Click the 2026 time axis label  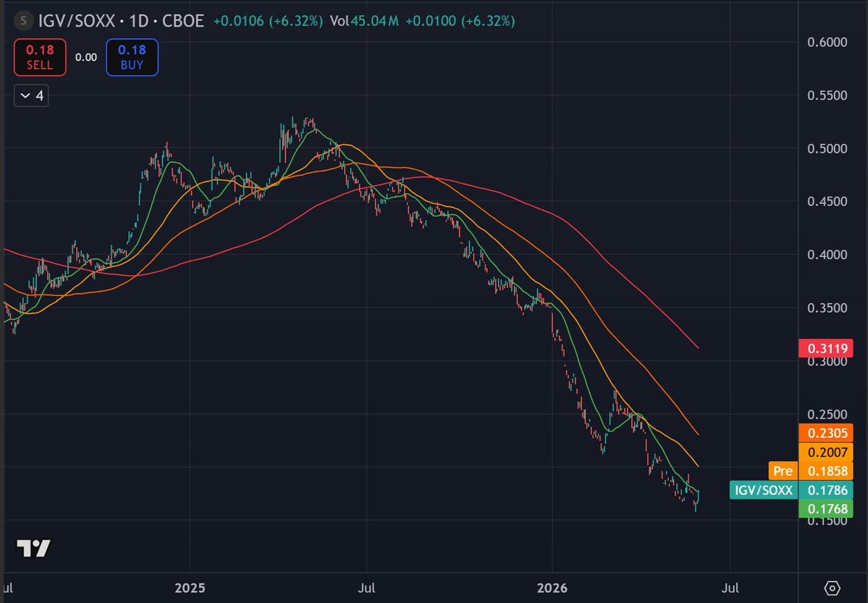coord(552,588)
